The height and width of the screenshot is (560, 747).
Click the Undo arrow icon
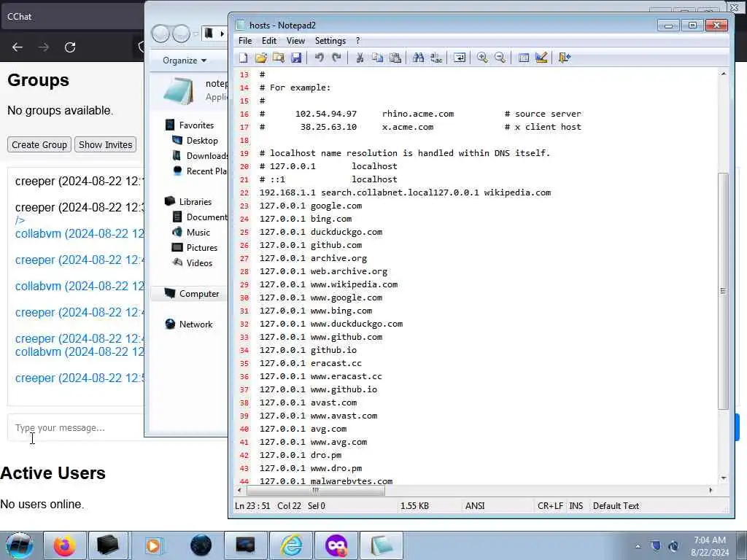pyautogui.click(x=320, y=58)
